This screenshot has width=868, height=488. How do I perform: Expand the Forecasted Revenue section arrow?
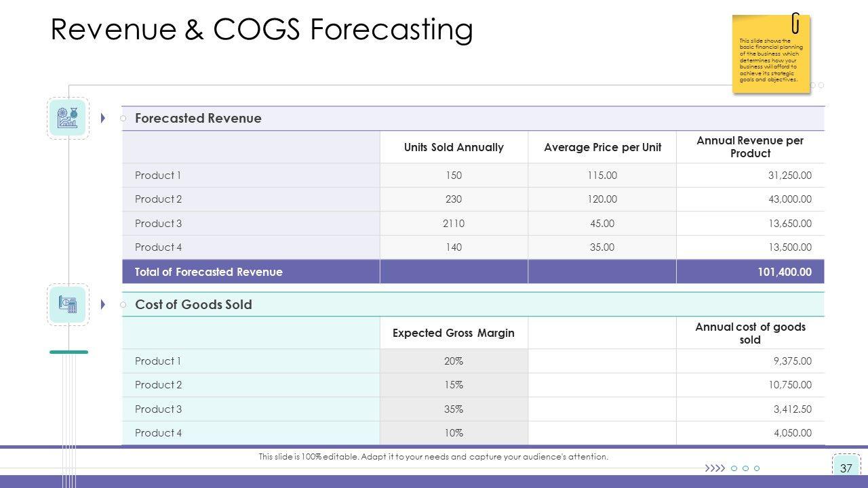pos(103,119)
